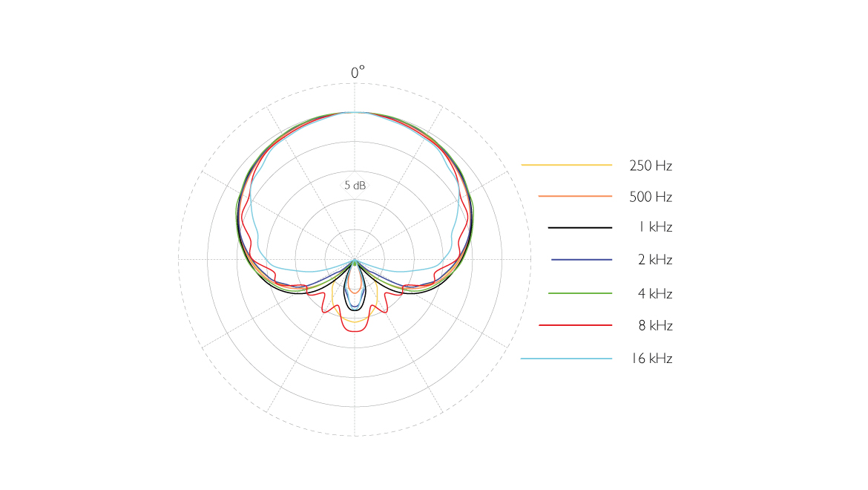Viewport: 868px width, 490px height.
Task: Click the red 8 kHz legend line
Action: tap(576, 325)
